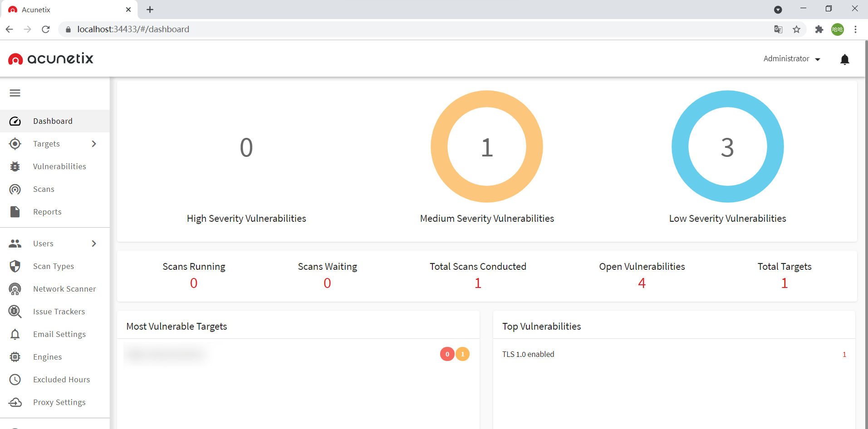
Task: Open the Engines configuration
Action: 47,357
